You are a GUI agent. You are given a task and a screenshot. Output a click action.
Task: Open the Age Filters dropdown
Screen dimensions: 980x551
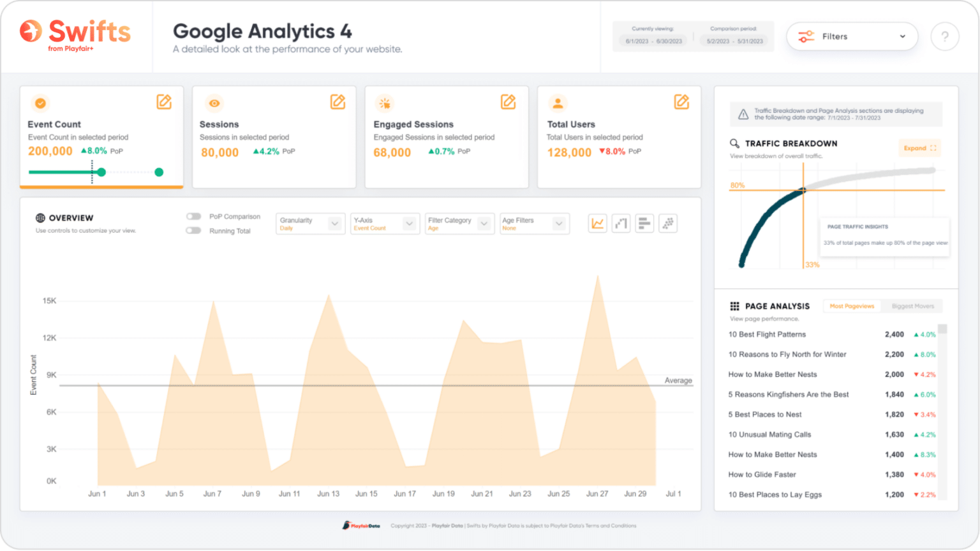coord(535,223)
